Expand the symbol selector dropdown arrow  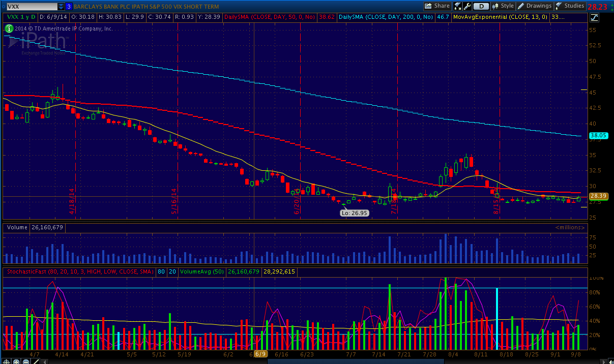[x=61, y=7]
